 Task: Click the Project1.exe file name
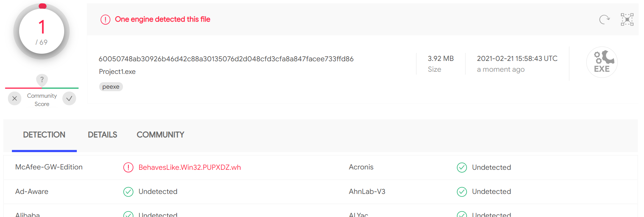(x=117, y=72)
